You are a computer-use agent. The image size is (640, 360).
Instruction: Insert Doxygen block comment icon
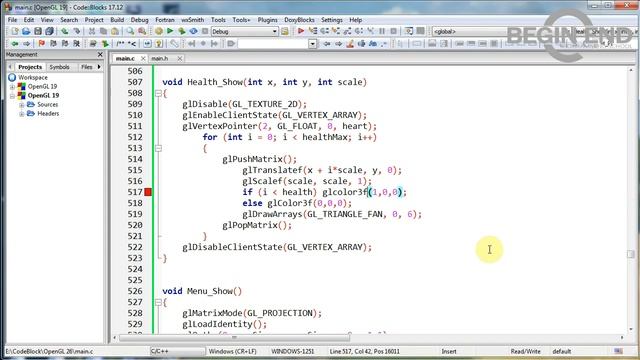[120, 44]
